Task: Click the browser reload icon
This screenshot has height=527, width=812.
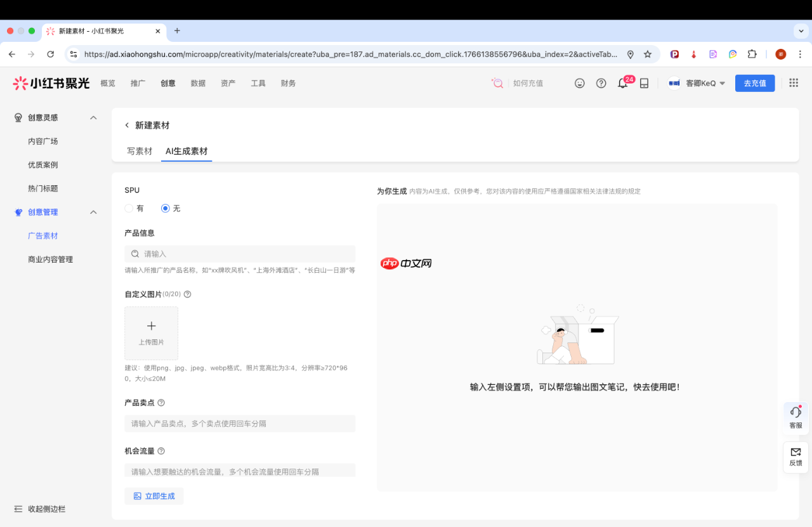Action: pos(51,55)
